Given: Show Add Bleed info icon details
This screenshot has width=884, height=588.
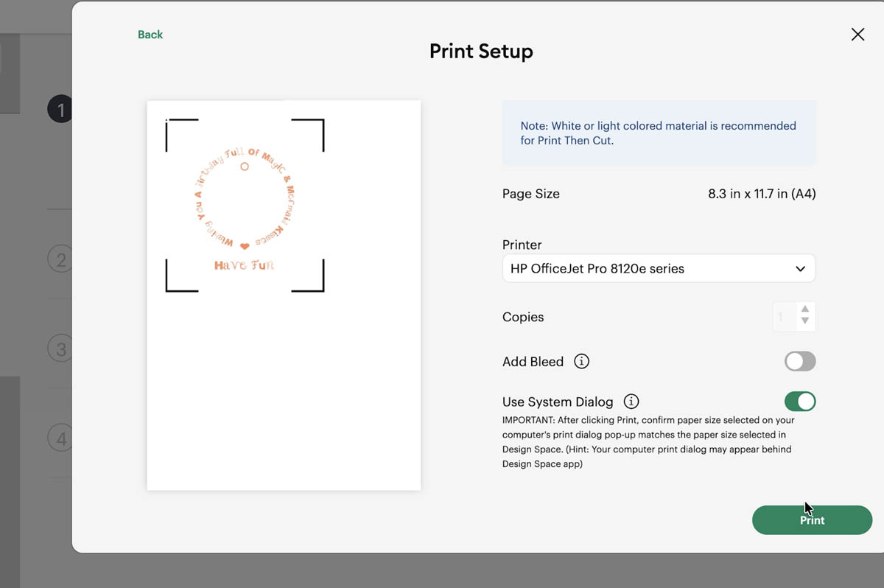Looking at the screenshot, I should (x=582, y=362).
